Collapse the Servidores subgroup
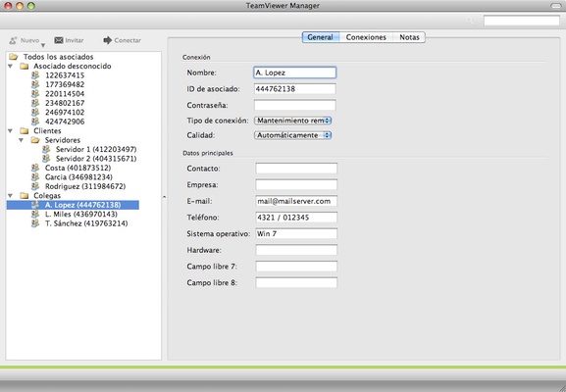The image size is (566, 392). (x=22, y=140)
